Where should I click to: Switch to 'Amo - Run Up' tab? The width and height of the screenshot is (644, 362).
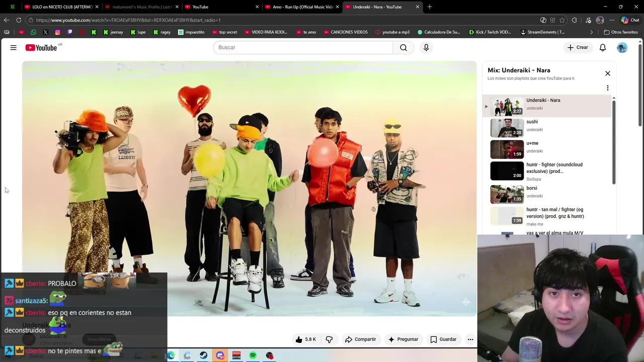[x=302, y=7]
